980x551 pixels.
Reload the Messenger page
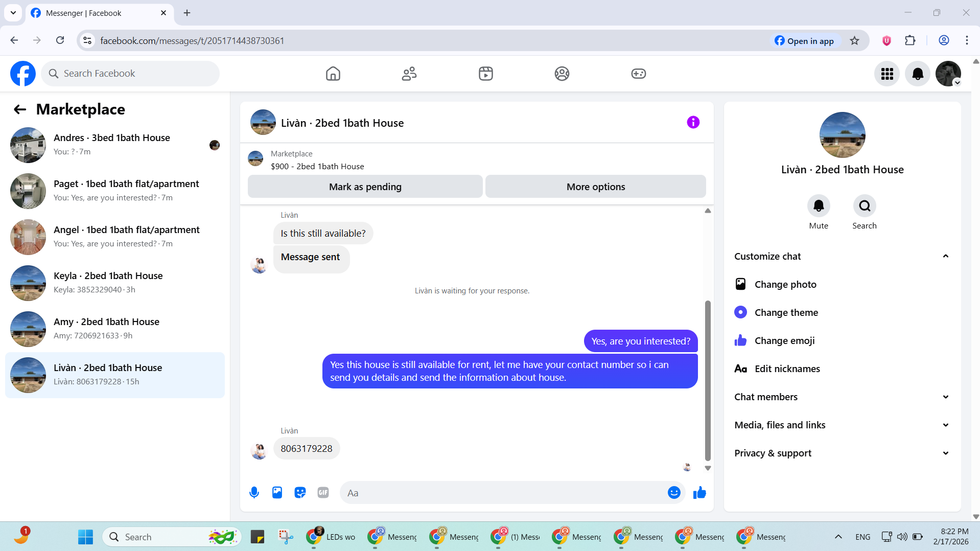coord(60,40)
